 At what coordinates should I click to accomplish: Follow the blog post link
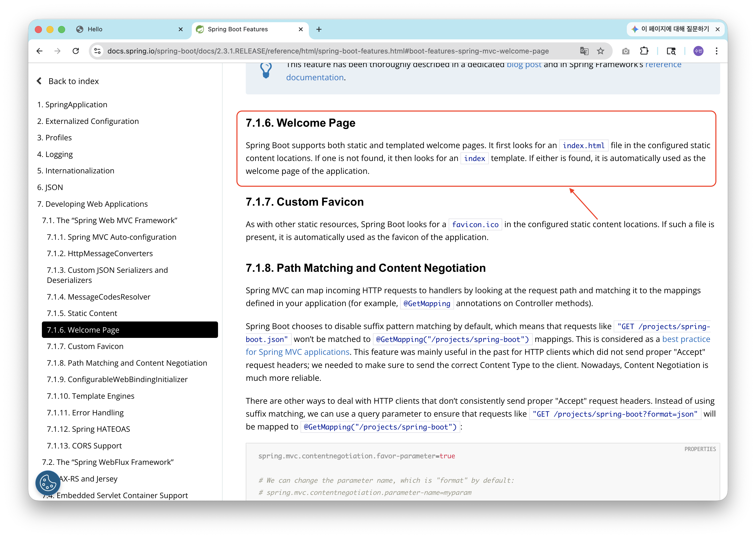[524, 65]
